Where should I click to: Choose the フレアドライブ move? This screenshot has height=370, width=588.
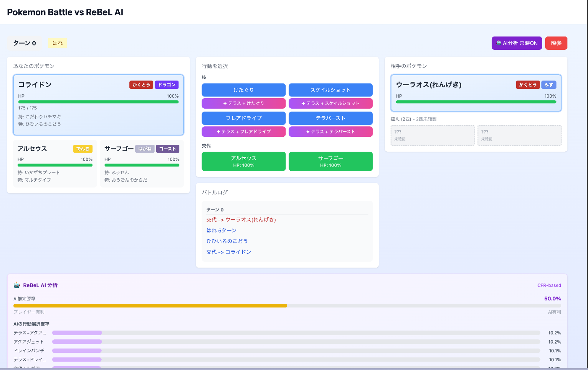click(x=244, y=118)
